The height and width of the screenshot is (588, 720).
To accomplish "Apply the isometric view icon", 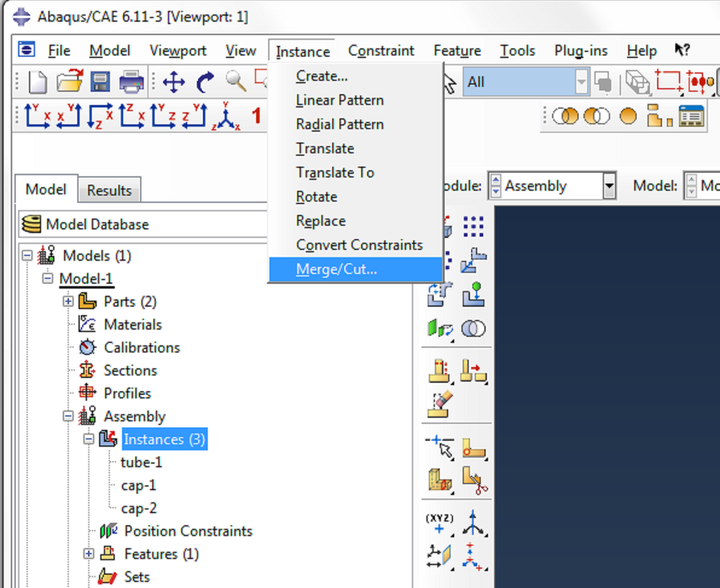I will [x=226, y=116].
